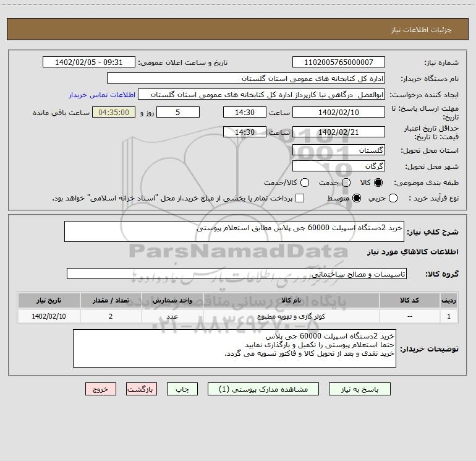Open مشاهده مدارک پیوستی (1) button
476x461 pixels.
point(263,389)
